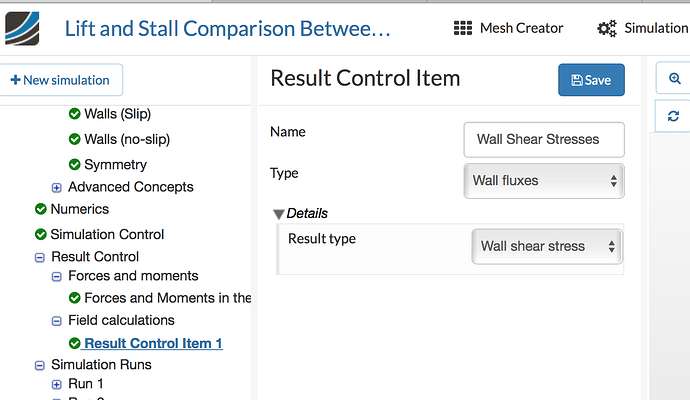Open the Mesh Creator tab
690x400 pixels.
[508, 28]
